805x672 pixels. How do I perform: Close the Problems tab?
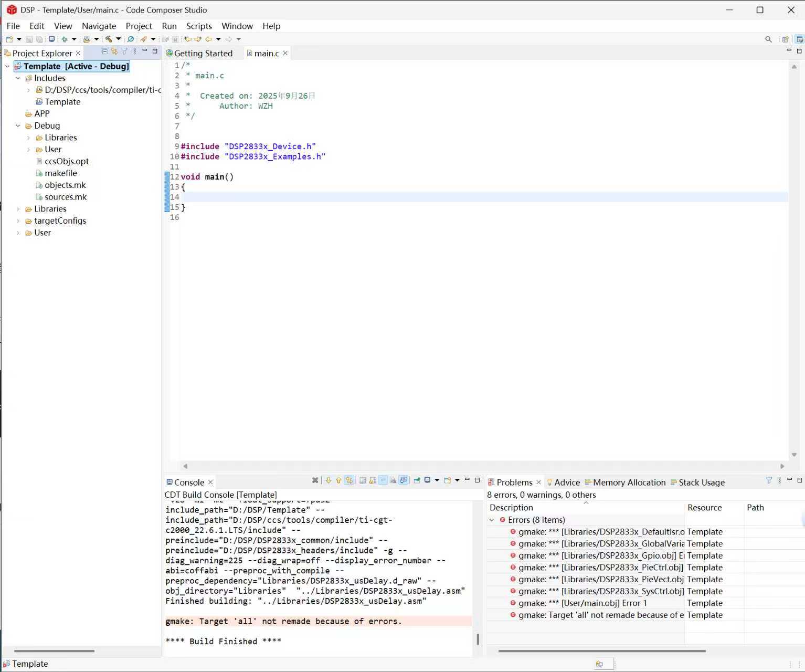[x=538, y=482]
